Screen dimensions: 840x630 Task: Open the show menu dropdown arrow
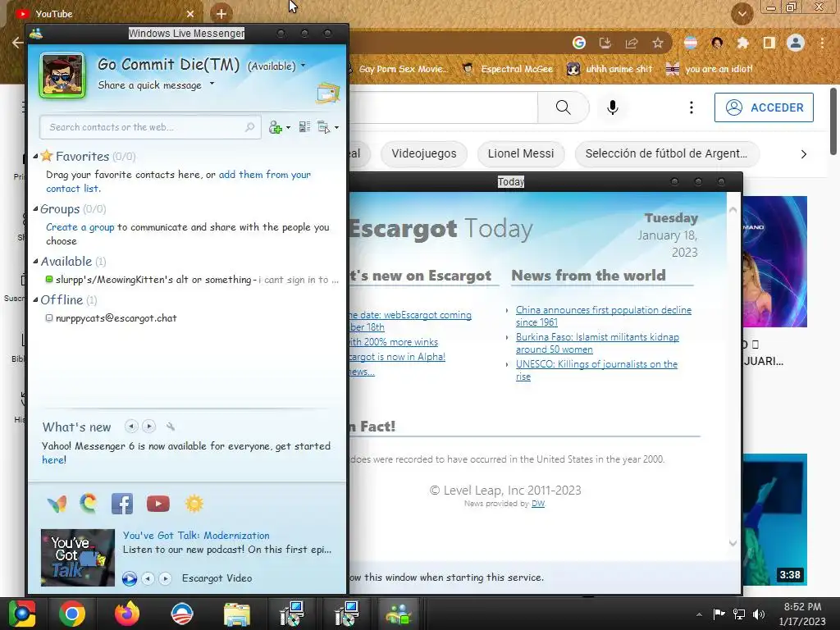336,127
